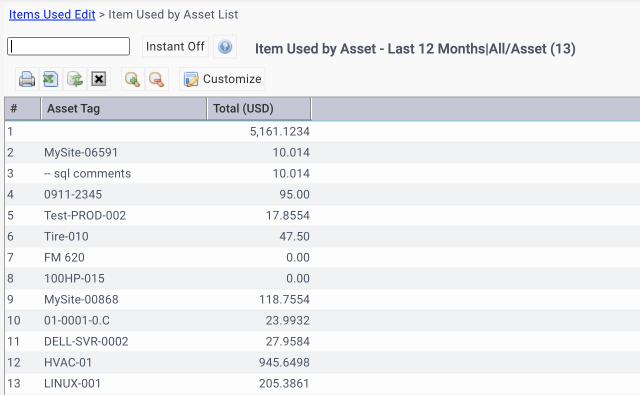Image resolution: width=640 pixels, height=395 pixels.
Task: Click the # column header
Action: pos(23,109)
